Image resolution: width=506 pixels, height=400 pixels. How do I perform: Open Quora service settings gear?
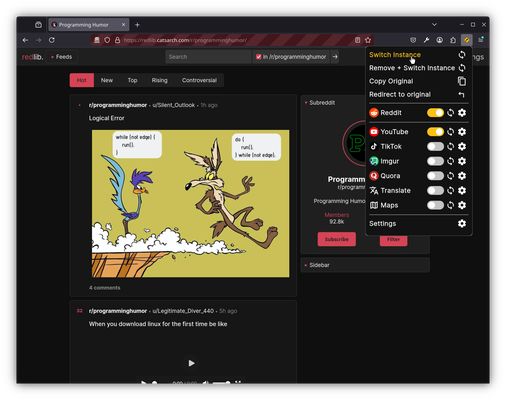click(x=462, y=176)
